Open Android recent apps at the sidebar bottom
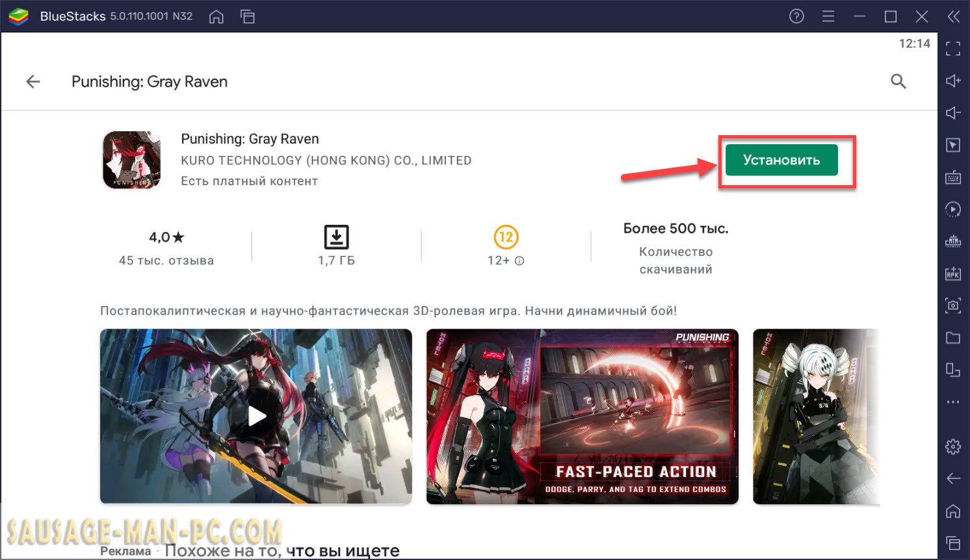The image size is (970, 560). tap(953, 543)
